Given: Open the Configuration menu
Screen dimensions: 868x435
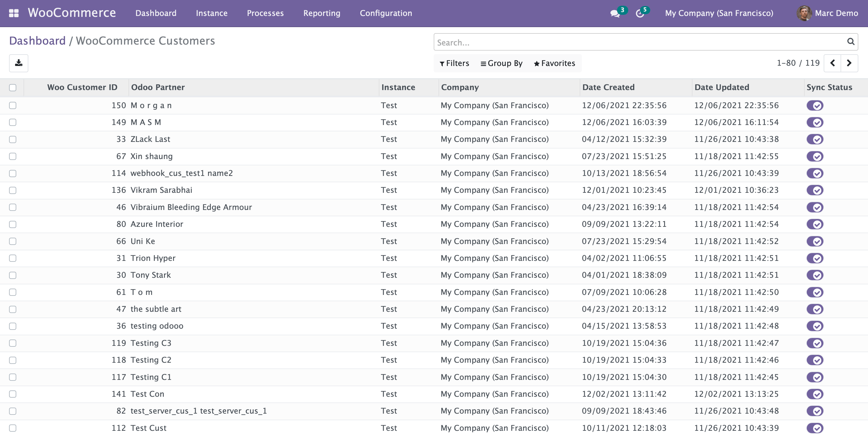Looking at the screenshot, I should pos(386,13).
